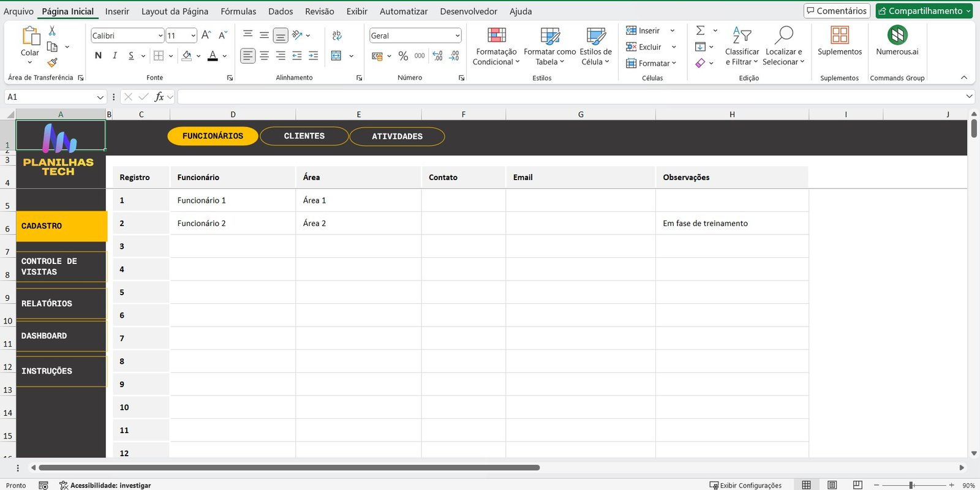Toggle top vertical alignment

click(247, 36)
